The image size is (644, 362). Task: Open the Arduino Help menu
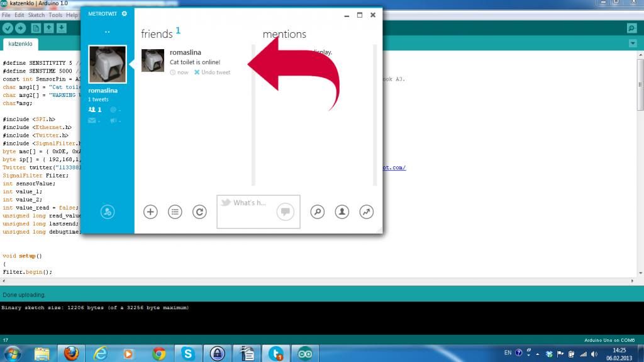72,15
